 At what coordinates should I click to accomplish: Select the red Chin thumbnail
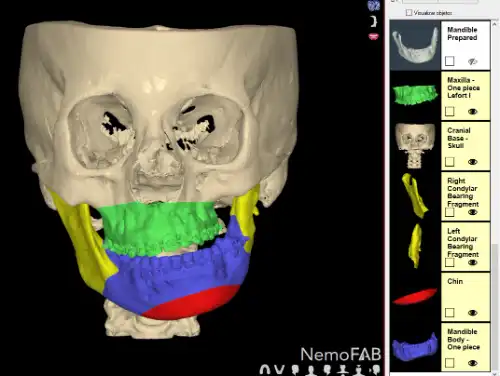(415, 297)
